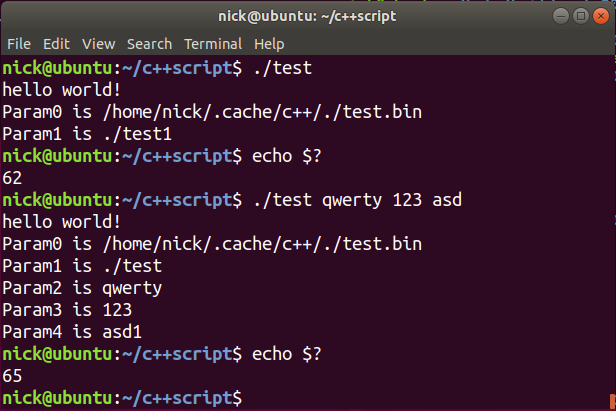Open the View menu
Screen dimensions: 616x411
tap(99, 44)
